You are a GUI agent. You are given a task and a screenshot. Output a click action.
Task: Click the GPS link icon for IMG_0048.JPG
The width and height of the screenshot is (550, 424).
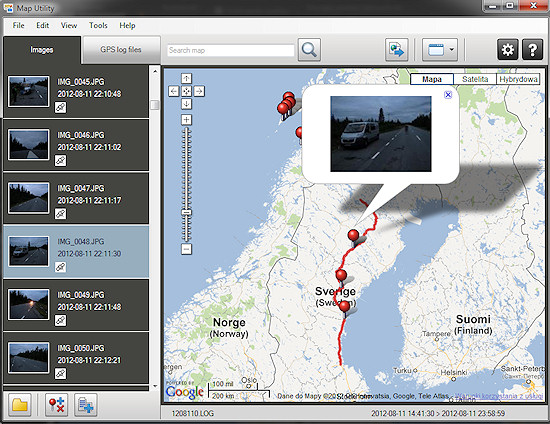[61, 267]
